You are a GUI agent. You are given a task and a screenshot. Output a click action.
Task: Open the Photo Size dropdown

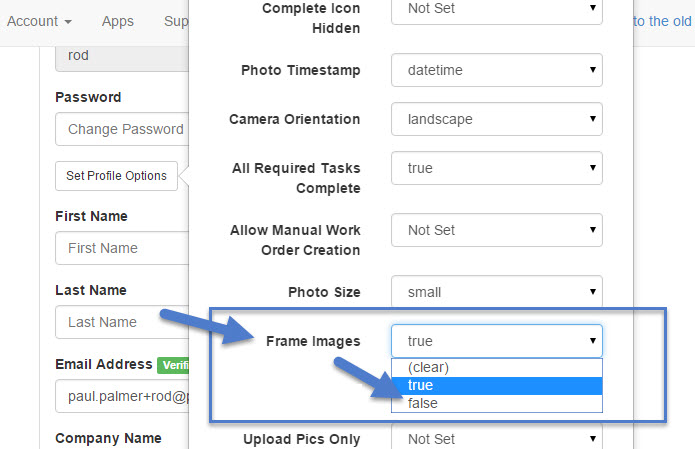point(497,292)
